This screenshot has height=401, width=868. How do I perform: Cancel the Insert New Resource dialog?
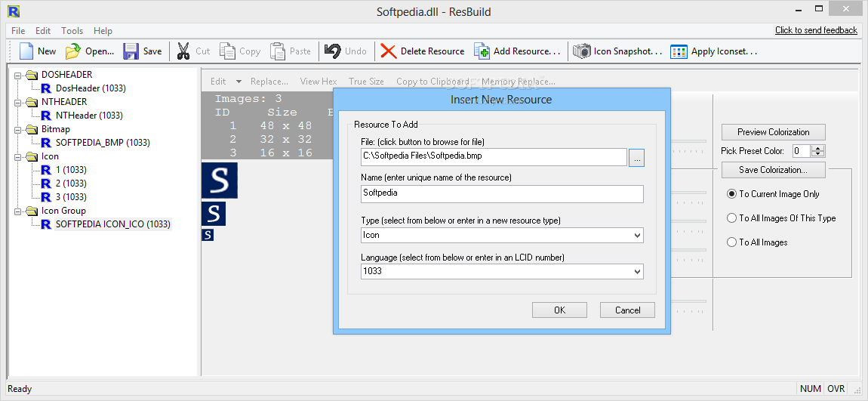[627, 310]
